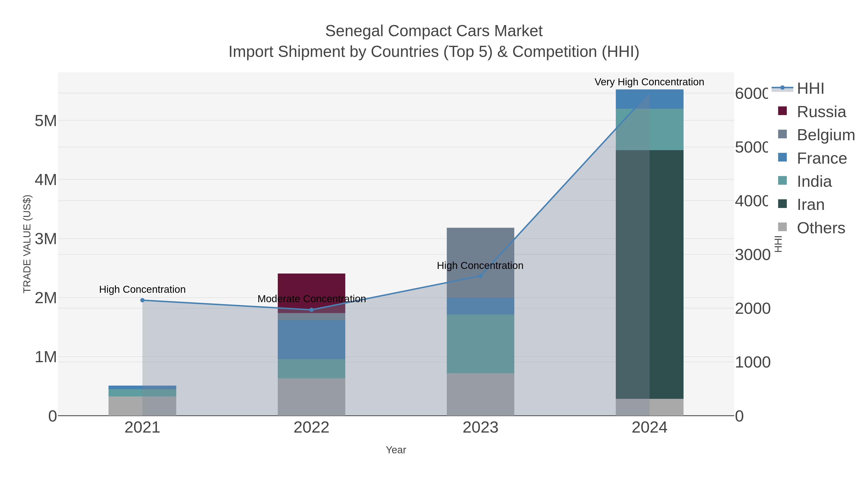Click the 2022 HHI data point
The height and width of the screenshot is (488, 868).
(x=311, y=310)
